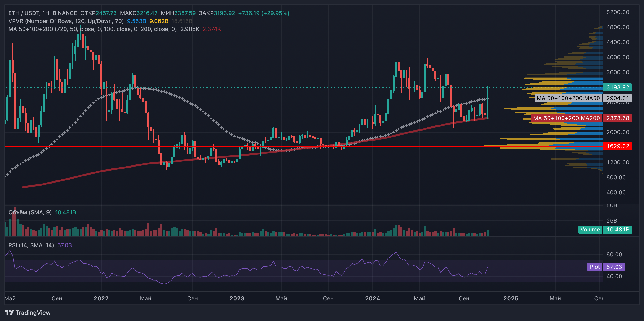Click the 3600.00 price axis label

(x=618, y=72)
